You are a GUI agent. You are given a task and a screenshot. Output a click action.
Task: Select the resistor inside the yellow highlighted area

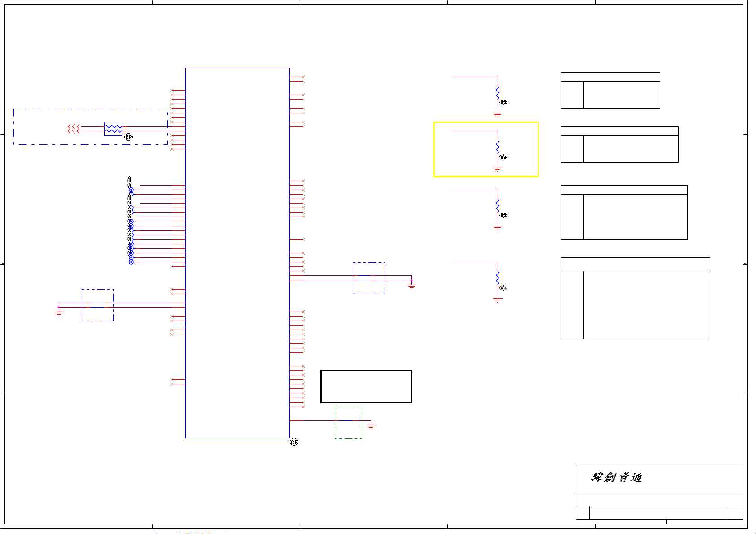click(498, 147)
